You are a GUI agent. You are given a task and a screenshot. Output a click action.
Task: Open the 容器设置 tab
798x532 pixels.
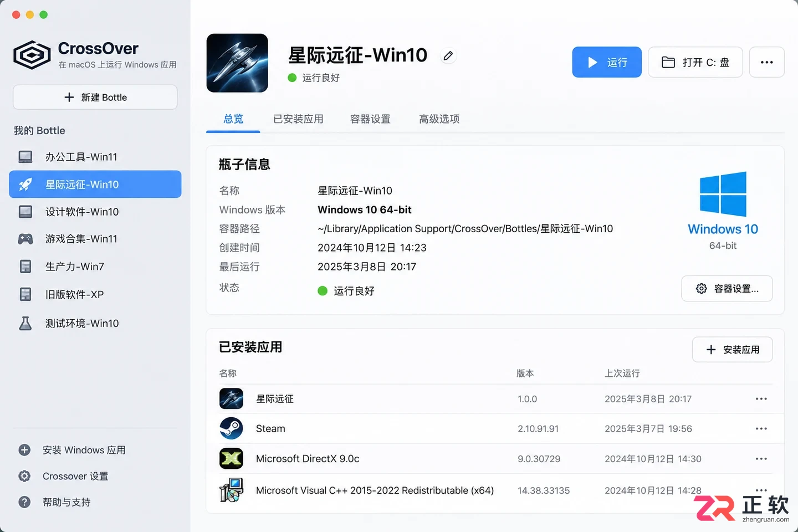pos(370,119)
